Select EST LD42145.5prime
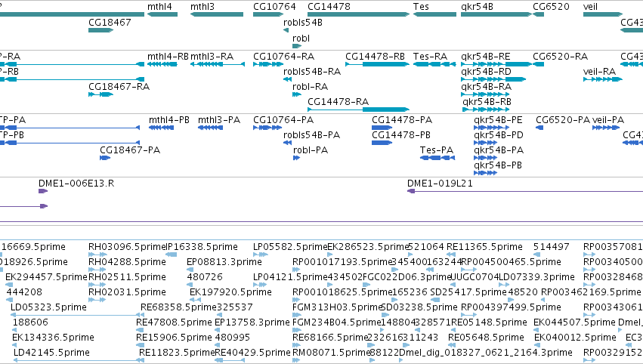 [x=51, y=353]
